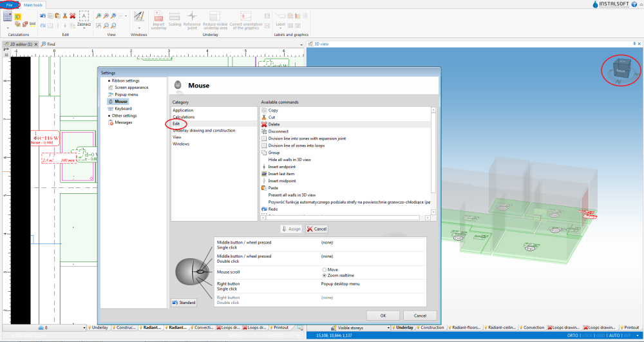Select the Disconnect command in list
The width and height of the screenshot is (644, 342).
pyautogui.click(x=278, y=131)
